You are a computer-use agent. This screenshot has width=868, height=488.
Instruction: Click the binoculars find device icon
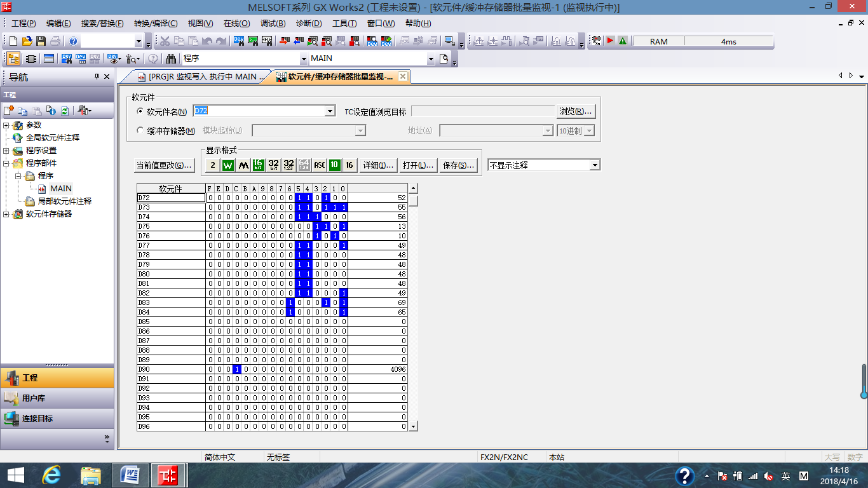pyautogui.click(x=171, y=58)
